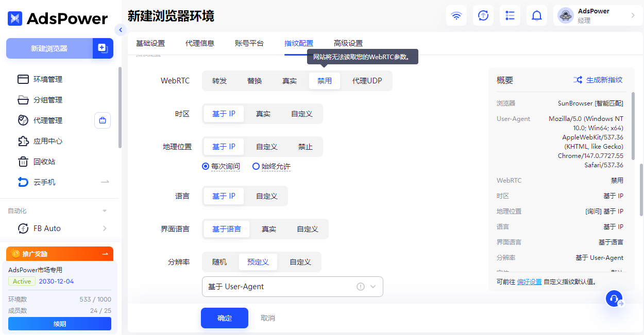Open the account menu chevron
The width and height of the screenshot is (644, 335).
click(633, 15)
